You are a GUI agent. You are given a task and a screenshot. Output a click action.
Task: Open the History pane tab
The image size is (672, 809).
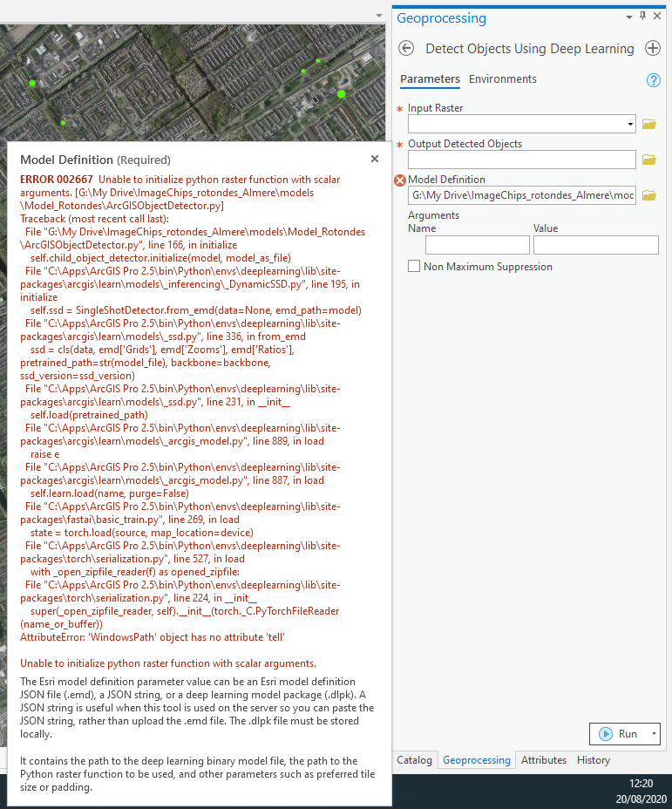tap(593, 760)
